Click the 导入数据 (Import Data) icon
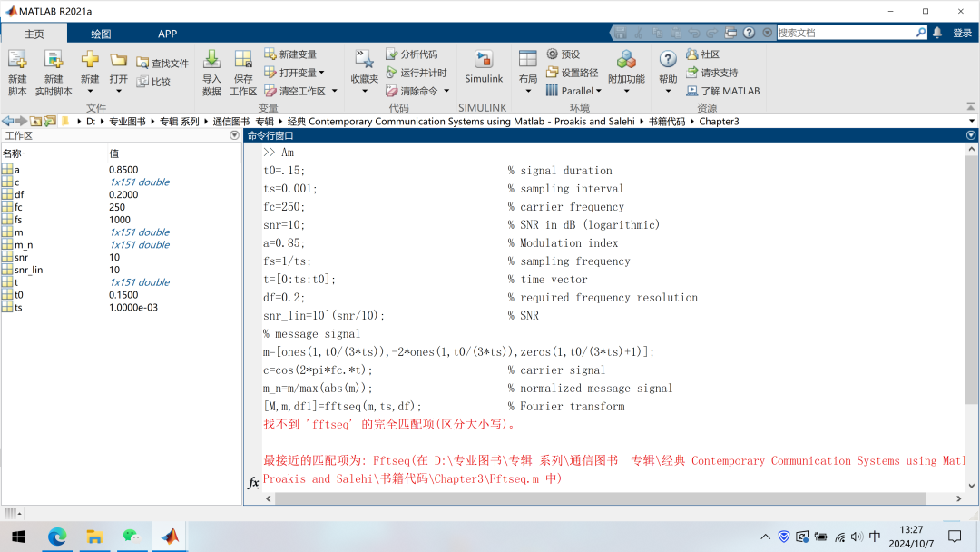 click(x=211, y=60)
